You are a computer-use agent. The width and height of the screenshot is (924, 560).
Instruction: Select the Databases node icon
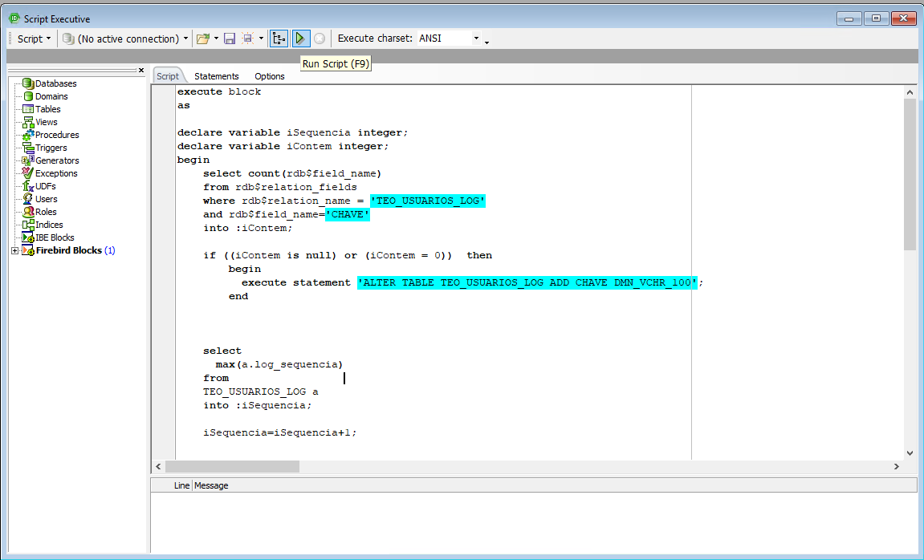point(28,83)
